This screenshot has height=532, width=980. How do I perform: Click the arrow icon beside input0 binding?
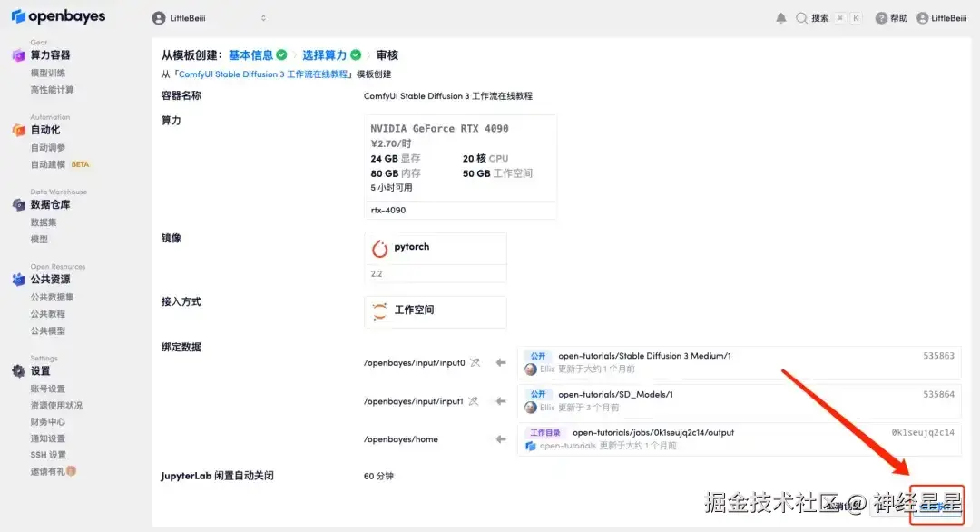click(501, 362)
